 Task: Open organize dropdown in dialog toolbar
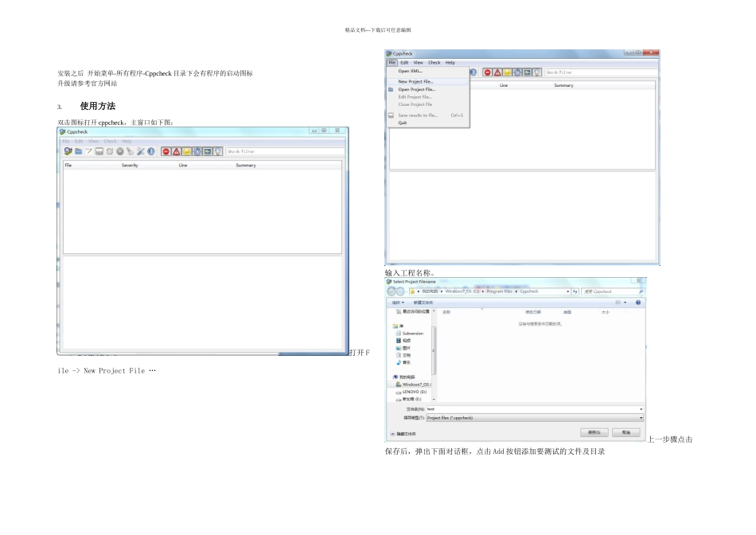click(398, 303)
